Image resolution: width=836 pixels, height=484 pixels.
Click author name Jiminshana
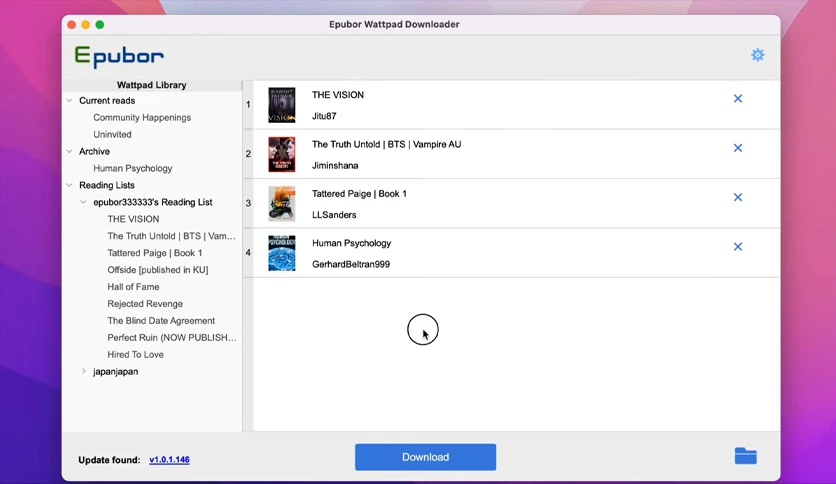pyautogui.click(x=335, y=166)
